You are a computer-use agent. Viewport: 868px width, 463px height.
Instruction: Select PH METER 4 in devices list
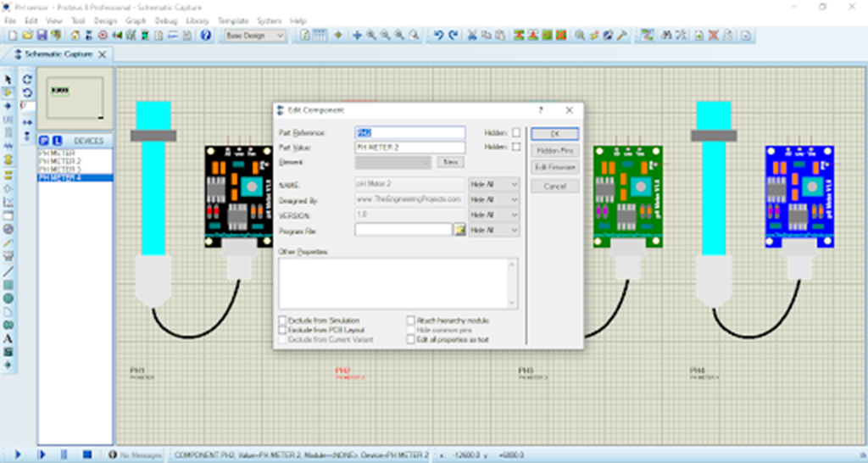point(75,177)
